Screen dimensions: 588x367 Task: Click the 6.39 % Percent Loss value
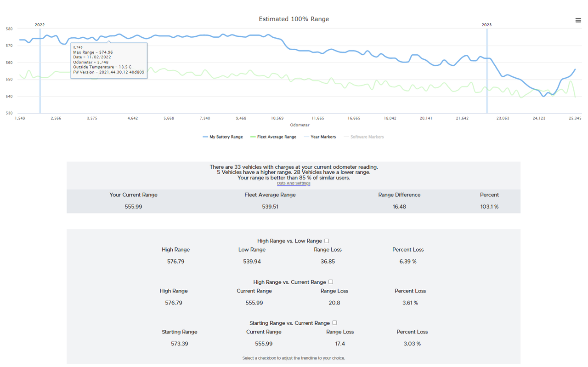click(x=408, y=262)
